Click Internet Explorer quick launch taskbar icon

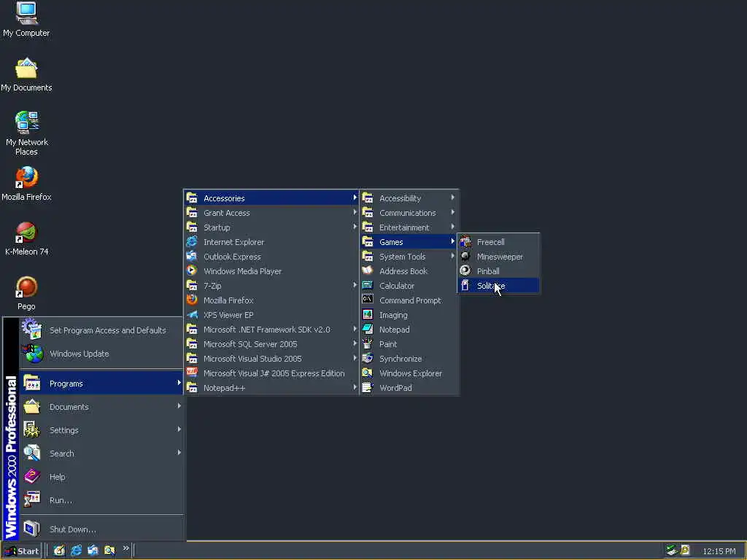point(76,551)
